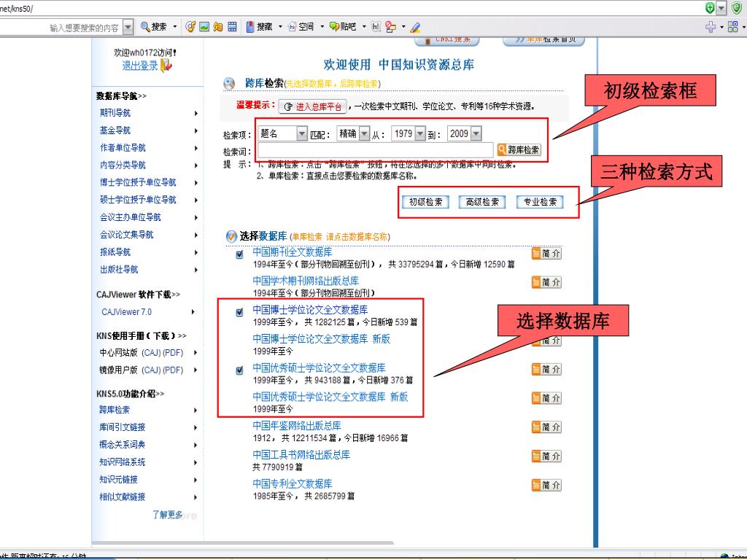Open the 中国年鉴网络出版总库 link
Screen dimensions: 747x560
[x=297, y=426]
